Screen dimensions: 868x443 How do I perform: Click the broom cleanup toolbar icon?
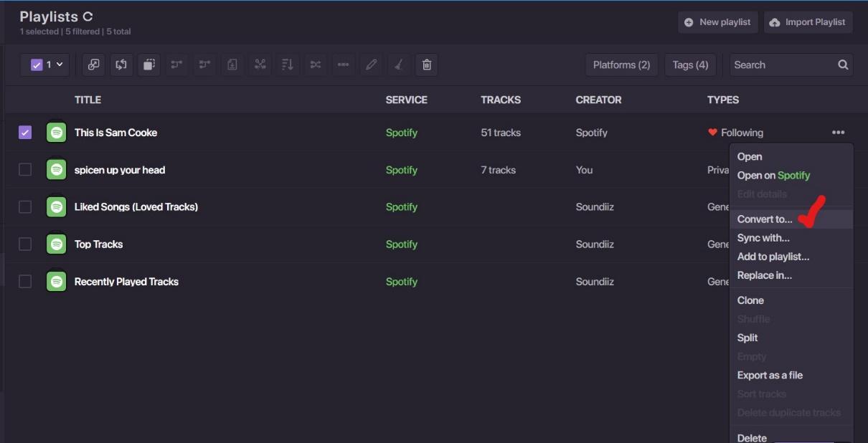[399, 65]
